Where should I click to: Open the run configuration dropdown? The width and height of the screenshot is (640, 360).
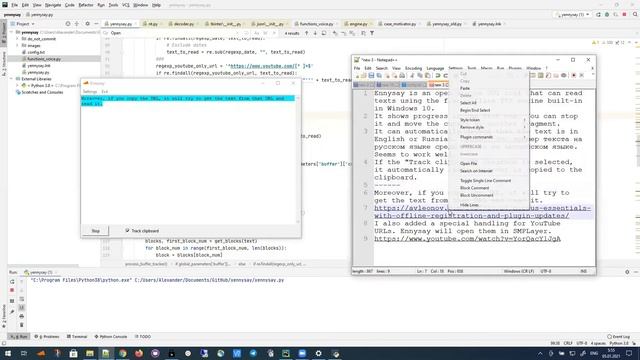tap(573, 15)
